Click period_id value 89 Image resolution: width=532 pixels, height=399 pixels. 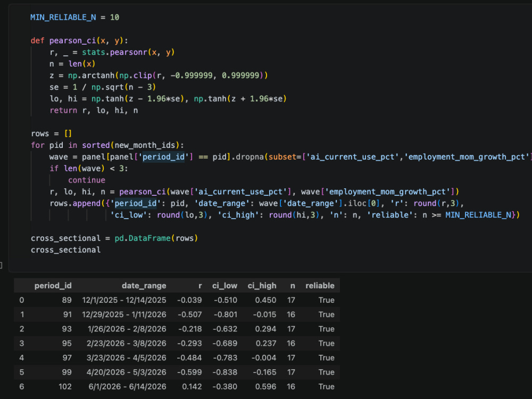tap(67, 300)
